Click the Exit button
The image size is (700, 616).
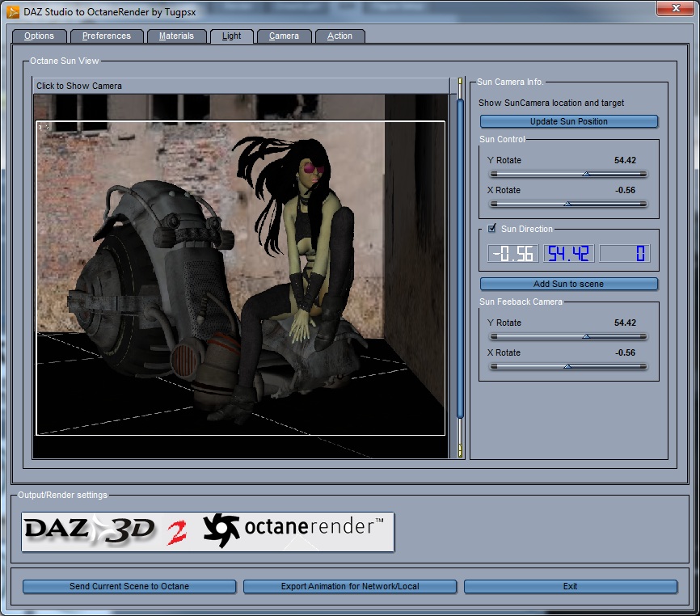click(571, 587)
